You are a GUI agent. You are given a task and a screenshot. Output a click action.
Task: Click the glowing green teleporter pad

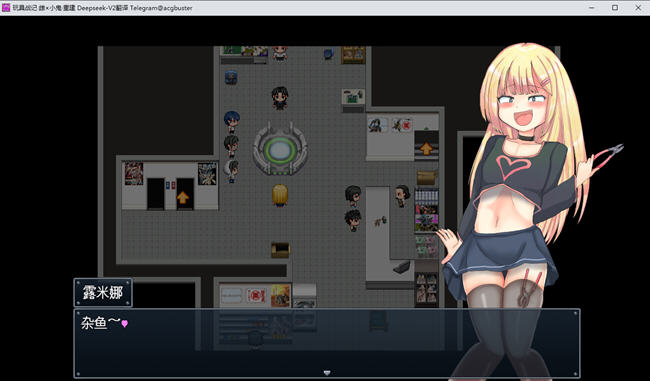[x=280, y=150]
